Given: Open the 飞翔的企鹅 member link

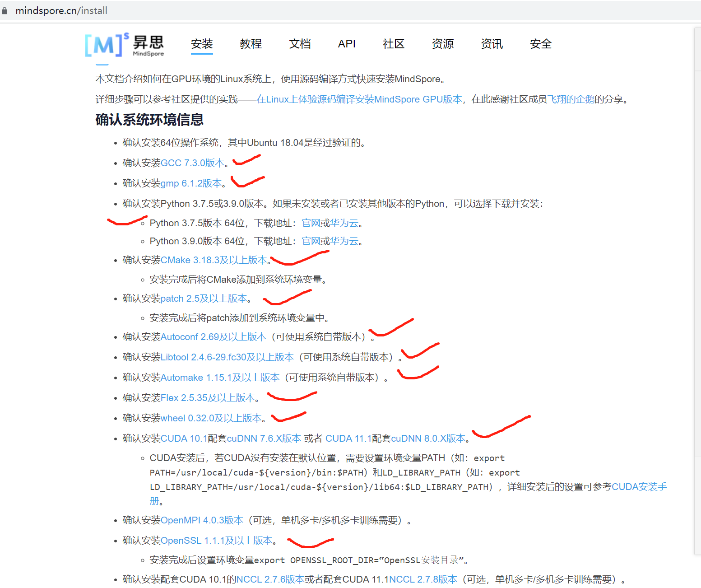Looking at the screenshot, I should [x=571, y=99].
